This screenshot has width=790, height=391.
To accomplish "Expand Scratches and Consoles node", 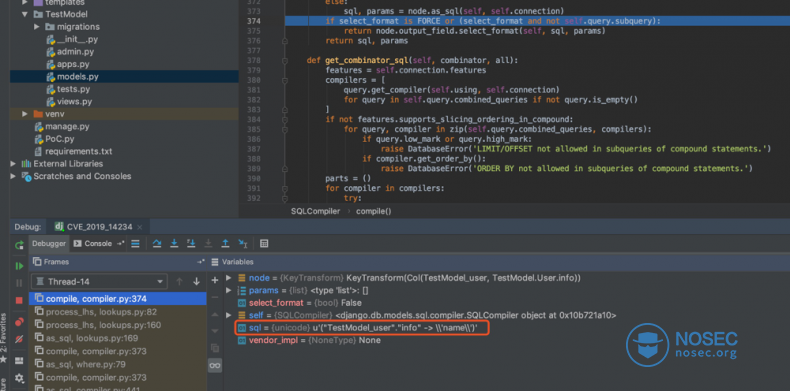I will [13, 176].
